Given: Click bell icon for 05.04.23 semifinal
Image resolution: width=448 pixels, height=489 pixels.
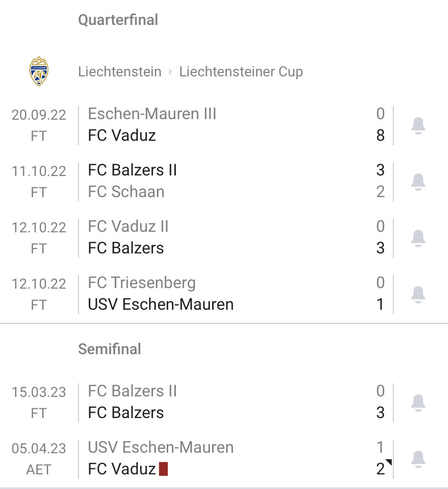Looking at the screenshot, I should click(x=418, y=459).
